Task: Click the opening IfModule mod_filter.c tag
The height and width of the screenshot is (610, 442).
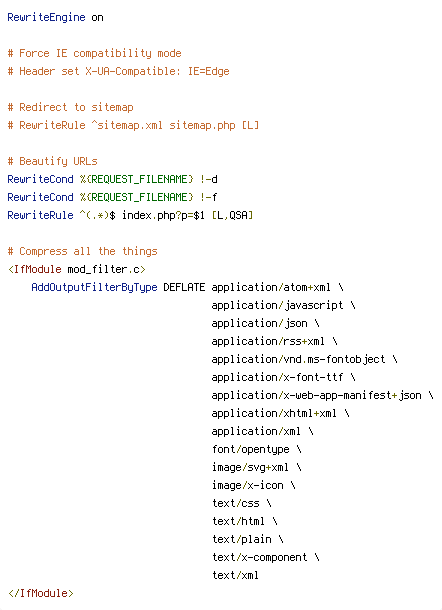Action: click(x=77, y=269)
